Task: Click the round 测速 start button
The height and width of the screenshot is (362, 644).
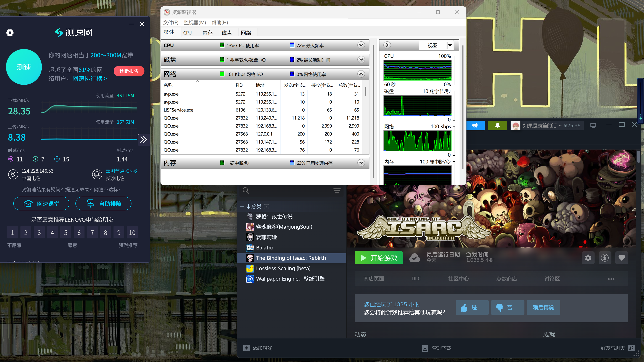Action: click(24, 67)
